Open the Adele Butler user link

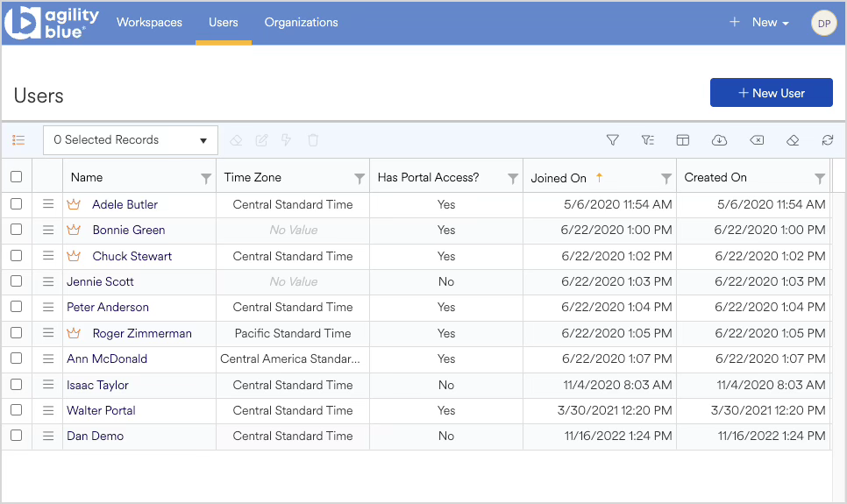pyautogui.click(x=125, y=204)
